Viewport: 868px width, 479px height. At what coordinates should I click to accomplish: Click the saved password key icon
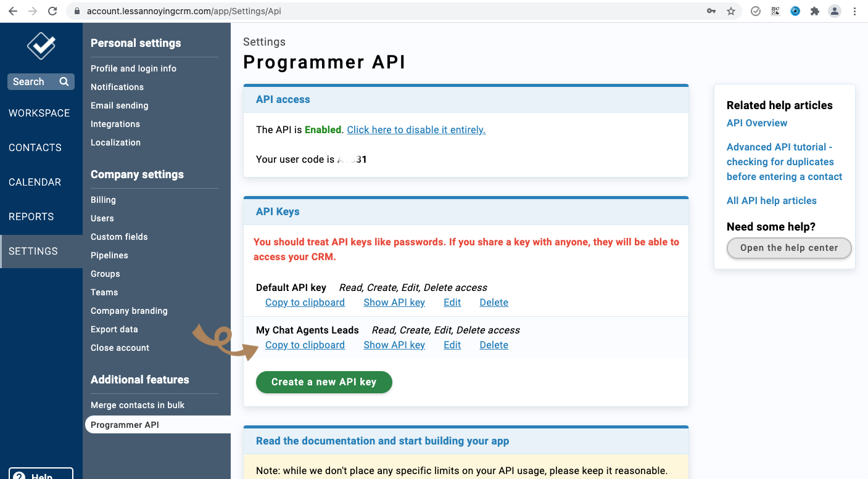[x=711, y=11]
